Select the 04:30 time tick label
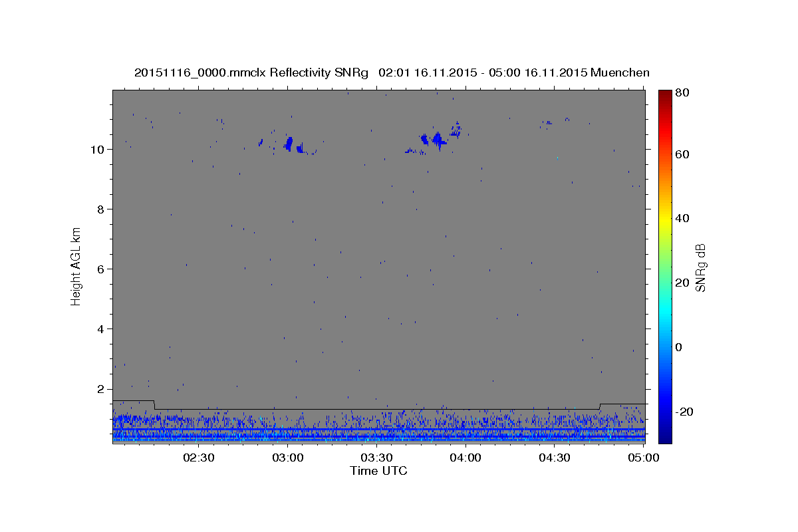The height and width of the screenshot is (532, 798). 554,458
